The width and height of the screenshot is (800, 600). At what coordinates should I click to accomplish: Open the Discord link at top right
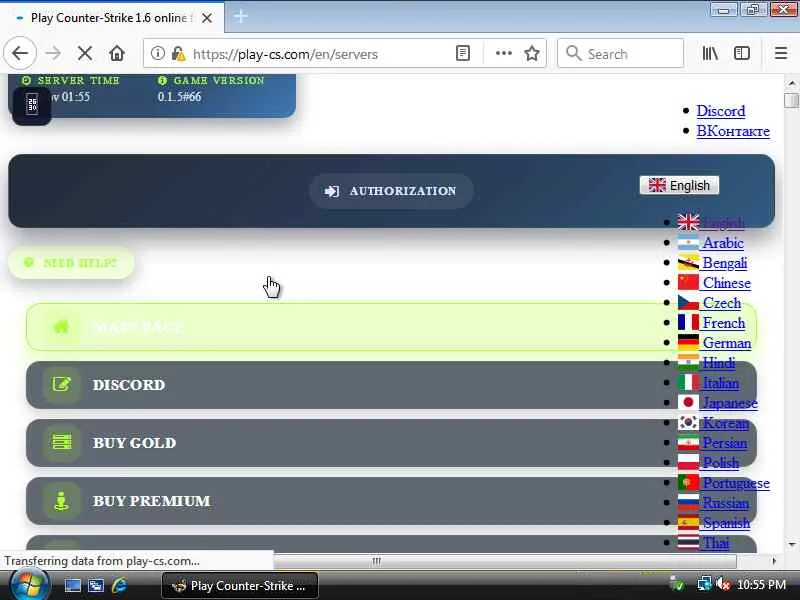(720, 111)
